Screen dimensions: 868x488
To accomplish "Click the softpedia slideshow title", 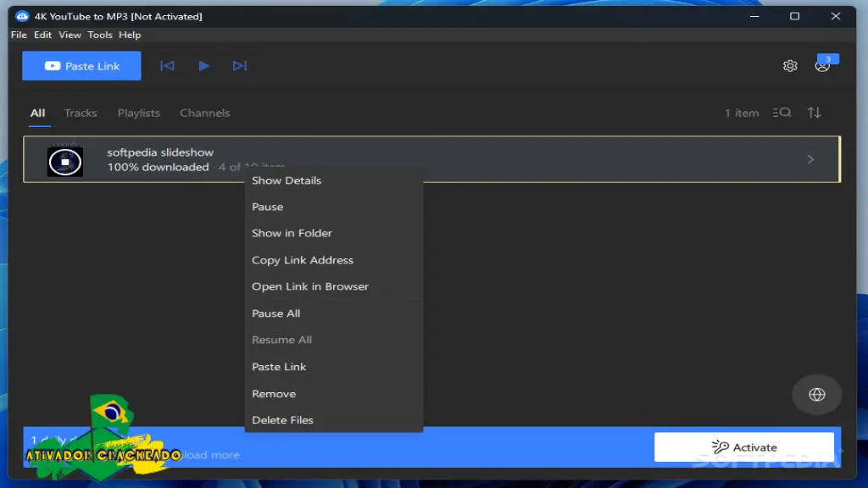I will click(x=160, y=152).
